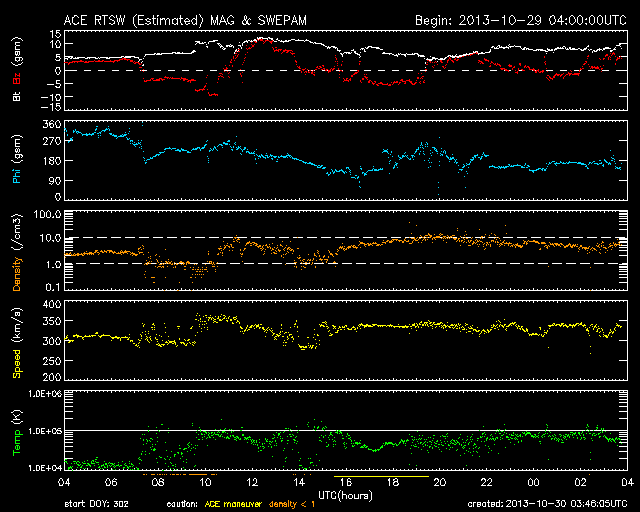The width and height of the screenshot is (640, 512).
Task: Click the '360' tick on the Phi axis
Action: pyautogui.click(x=52, y=124)
